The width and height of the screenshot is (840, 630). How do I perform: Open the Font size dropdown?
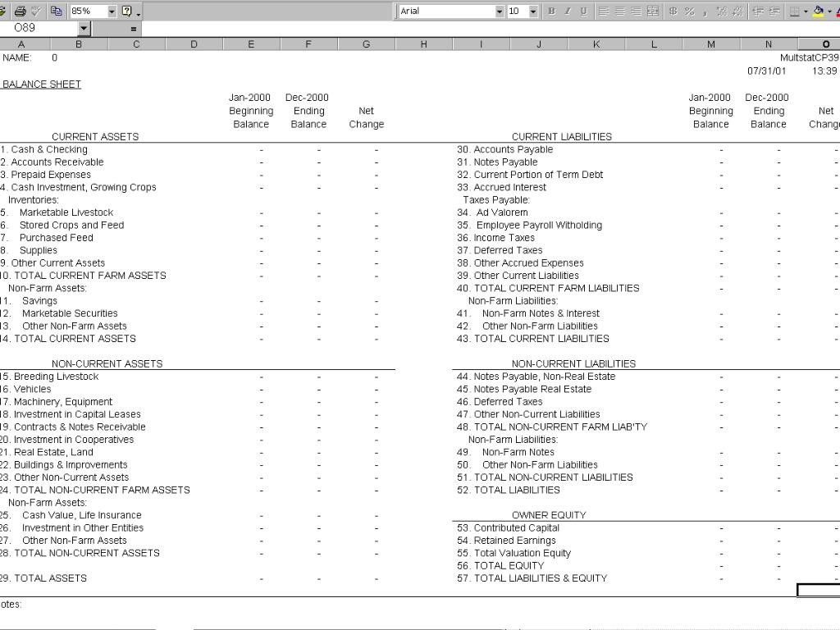point(533,11)
